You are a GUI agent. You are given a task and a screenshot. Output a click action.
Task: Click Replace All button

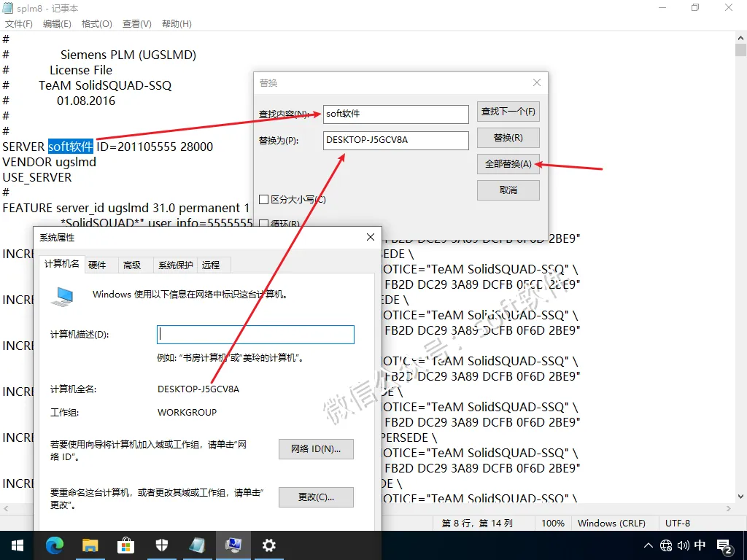click(508, 164)
